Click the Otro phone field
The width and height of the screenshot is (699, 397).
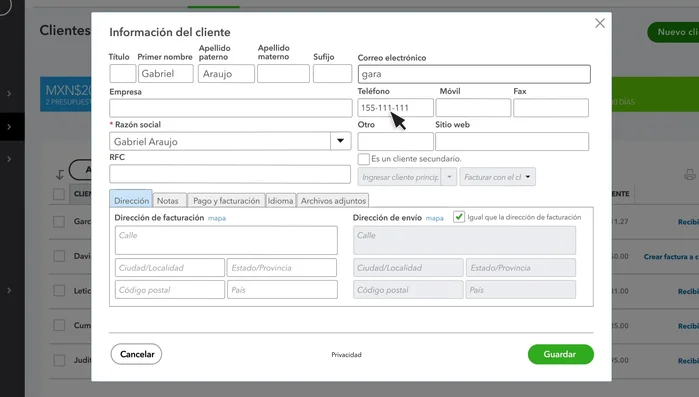[x=395, y=141]
